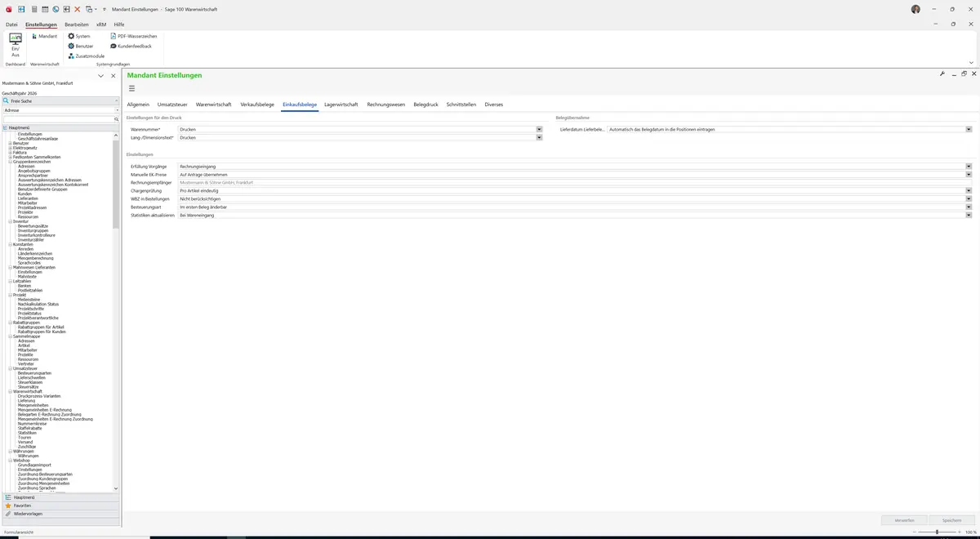
Task: Click the search input in navigation pane
Action: click(57, 119)
